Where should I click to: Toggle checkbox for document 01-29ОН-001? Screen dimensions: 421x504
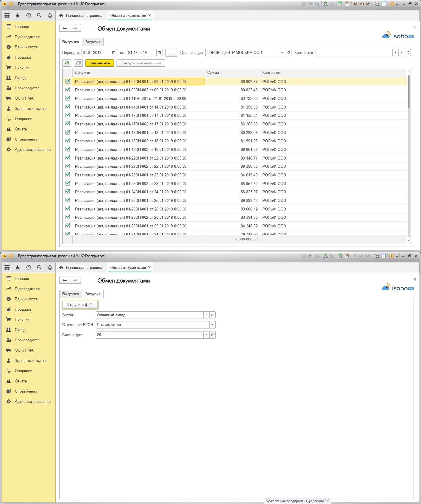coord(68,226)
